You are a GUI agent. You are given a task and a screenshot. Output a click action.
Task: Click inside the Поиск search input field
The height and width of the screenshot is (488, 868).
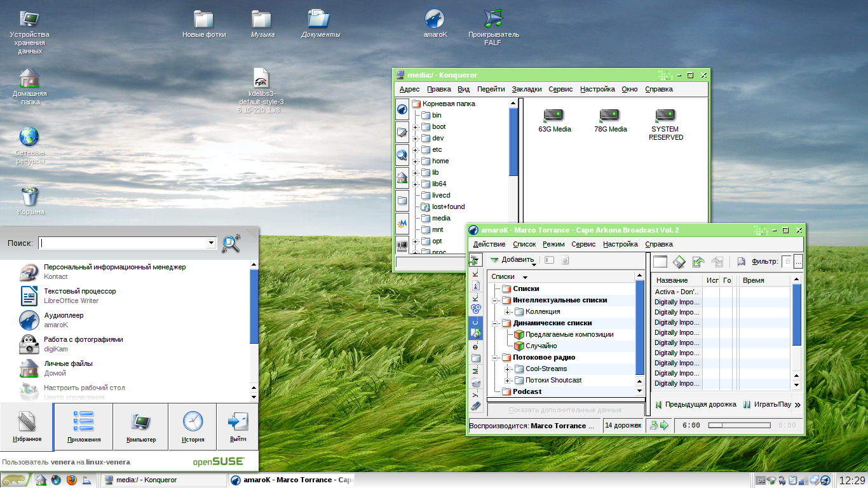click(123, 243)
